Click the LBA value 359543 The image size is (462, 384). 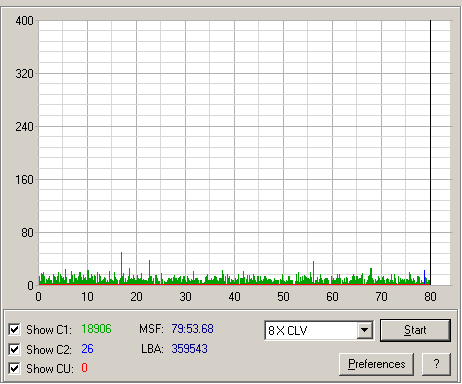point(189,349)
